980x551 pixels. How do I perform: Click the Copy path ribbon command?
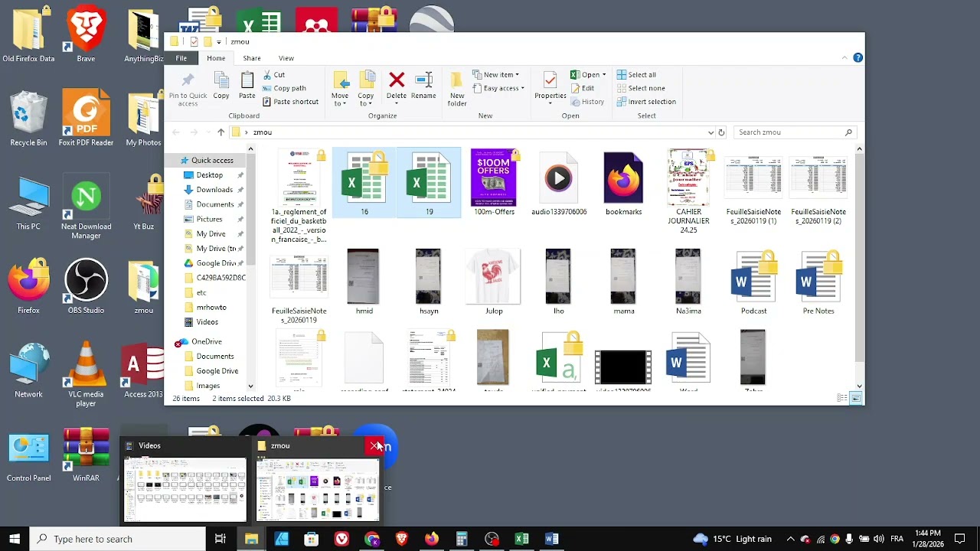(284, 88)
